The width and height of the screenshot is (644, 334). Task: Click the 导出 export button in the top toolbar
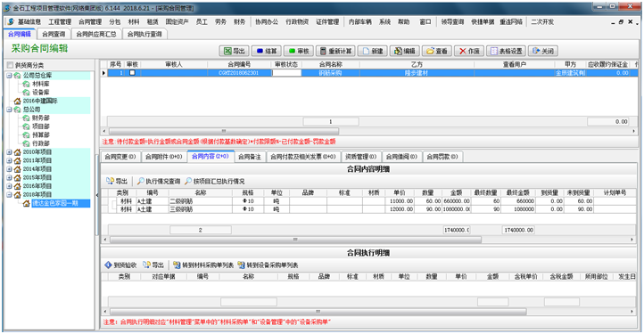234,51
